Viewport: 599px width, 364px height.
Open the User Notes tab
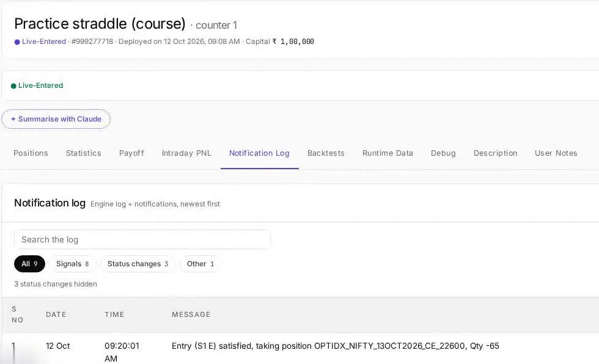pyautogui.click(x=556, y=153)
